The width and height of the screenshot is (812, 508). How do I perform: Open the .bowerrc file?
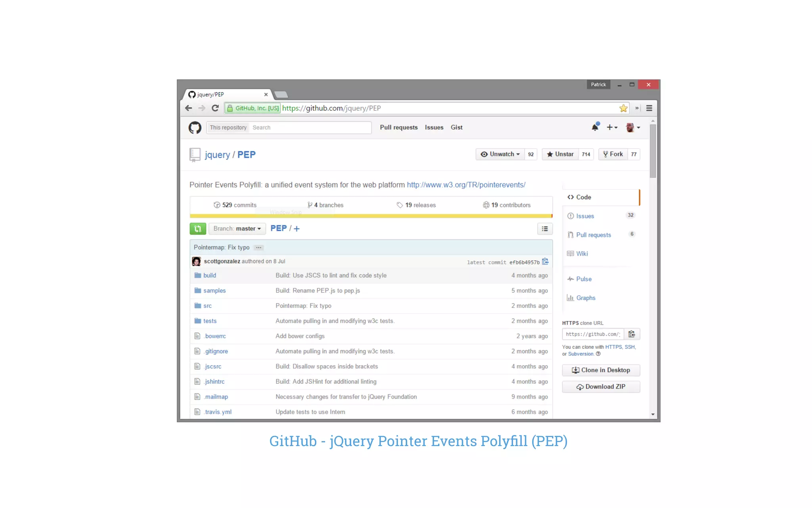click(x=214, y=336)
